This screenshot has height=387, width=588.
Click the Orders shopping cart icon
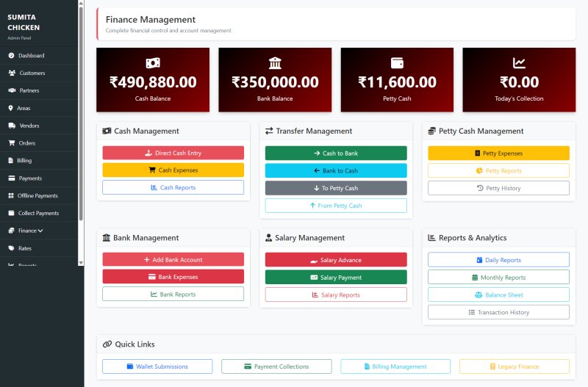pos(12,143)
